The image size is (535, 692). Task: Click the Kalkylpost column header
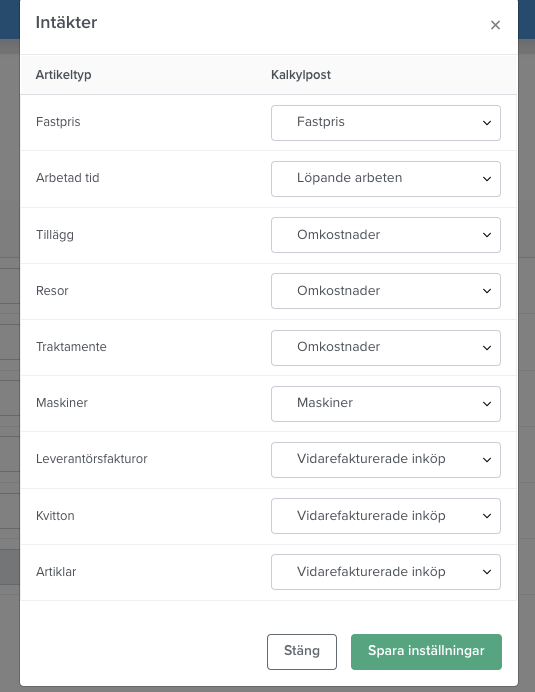coord(301,75)
